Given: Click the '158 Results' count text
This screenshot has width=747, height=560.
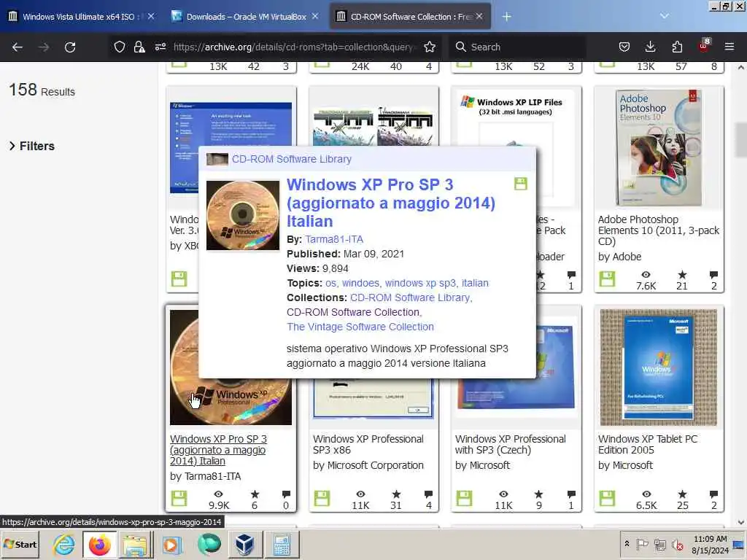Looking at the screenshot, I should [x=42, y=90].
